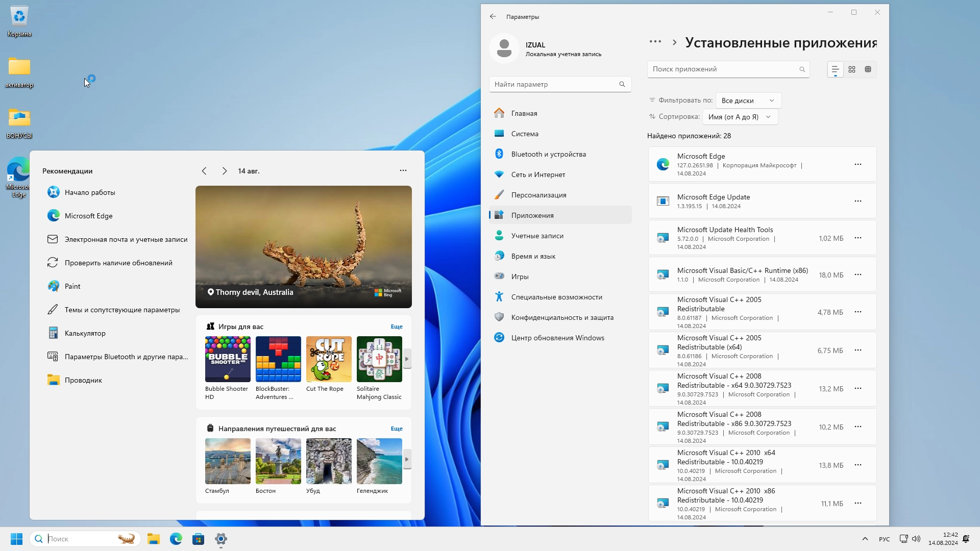Image resolution: width=980 pixels, height=551 pixels.
Task: Click "Еще" link next to games
Action: (x=397, y=327)
